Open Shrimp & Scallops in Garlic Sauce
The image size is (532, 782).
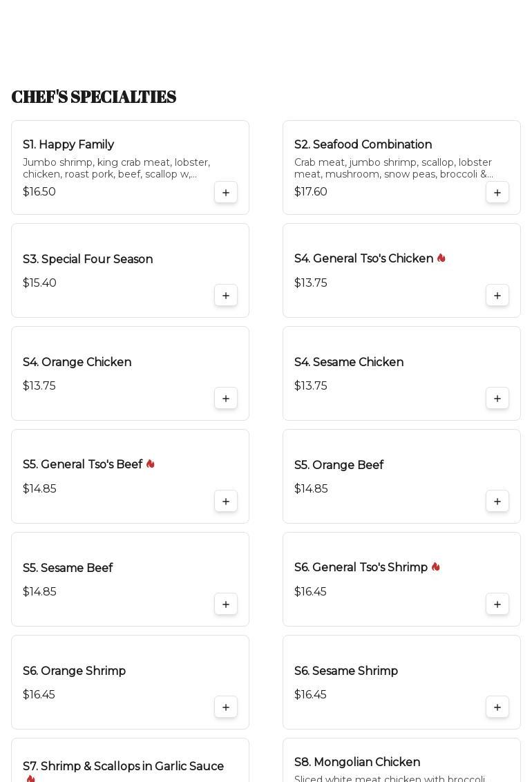(123, 767)
